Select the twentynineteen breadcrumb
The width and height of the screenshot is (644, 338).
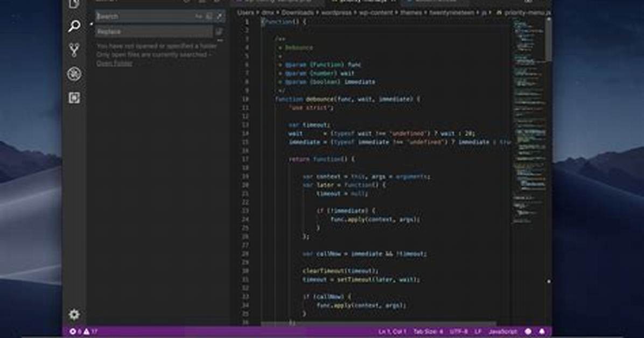(451, 13)
